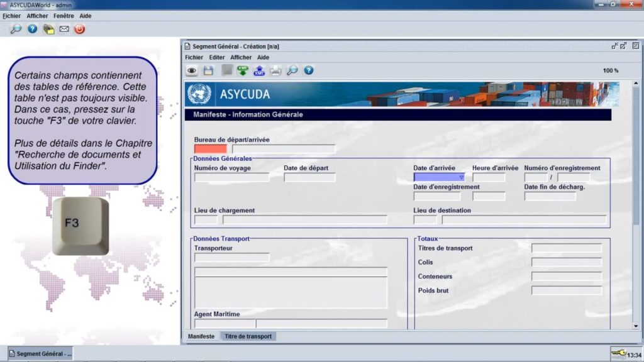The height and width of the screenshot is (362, 644).
Task: Click the Transporteur code input field
Action: coord(231,257)
